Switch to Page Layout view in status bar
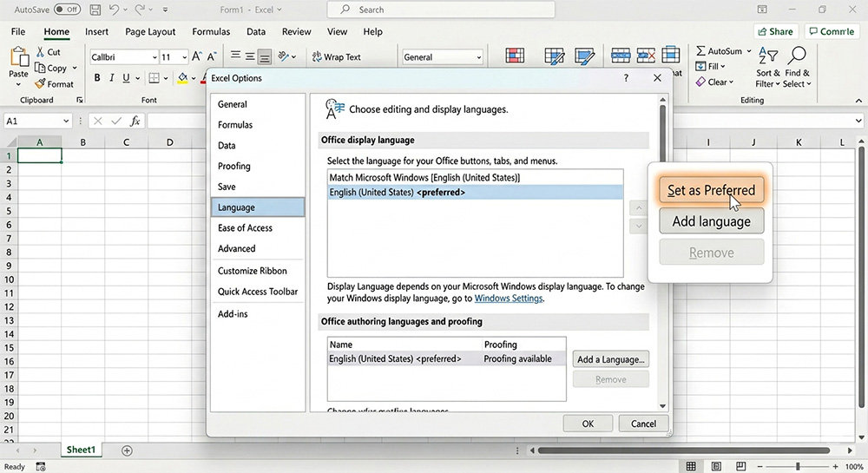Viewport: 868px width, 473px height. tap(716, 466)
